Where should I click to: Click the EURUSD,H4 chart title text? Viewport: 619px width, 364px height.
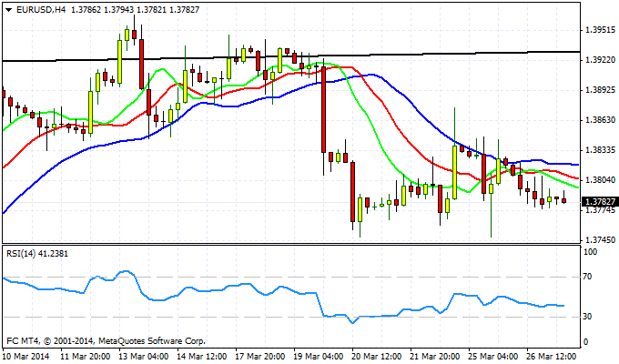click(x=41, y=10)
